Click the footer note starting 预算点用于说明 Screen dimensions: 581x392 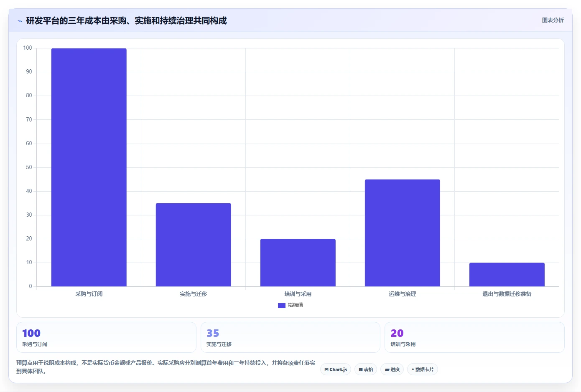click(166, 367)
